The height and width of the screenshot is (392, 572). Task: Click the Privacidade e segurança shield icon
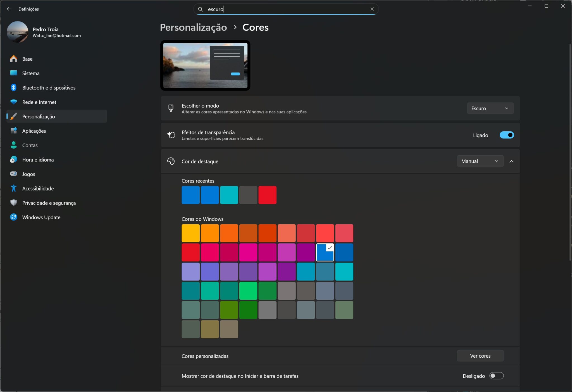tap(13, 203)
